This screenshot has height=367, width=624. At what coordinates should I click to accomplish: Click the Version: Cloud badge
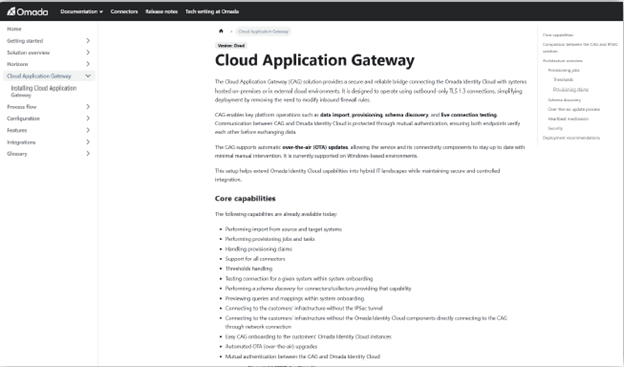point(231,46)
